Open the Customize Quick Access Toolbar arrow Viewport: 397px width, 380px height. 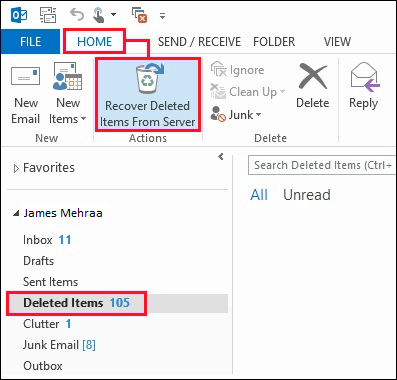tap(162, 16)
